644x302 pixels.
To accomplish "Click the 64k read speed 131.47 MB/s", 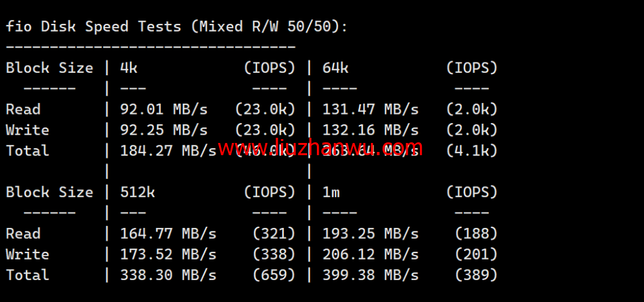I will click(x=370, y=109).
